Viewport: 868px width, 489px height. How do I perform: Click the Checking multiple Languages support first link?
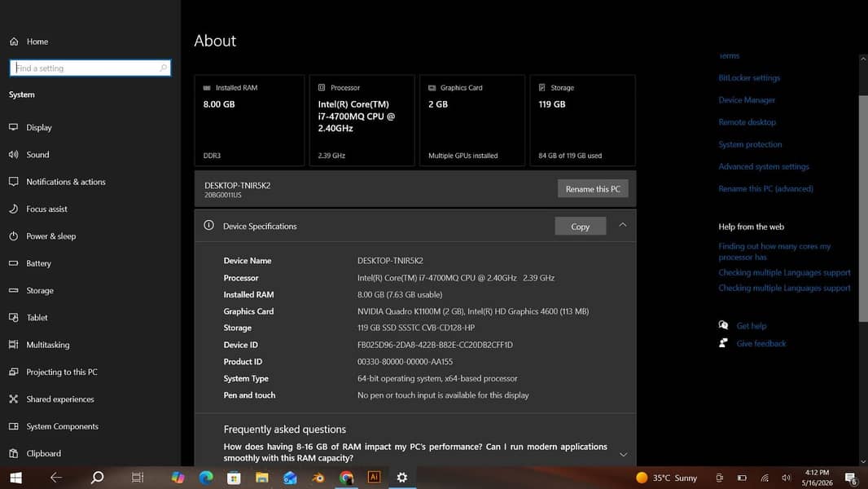click(x=784, y=272)
